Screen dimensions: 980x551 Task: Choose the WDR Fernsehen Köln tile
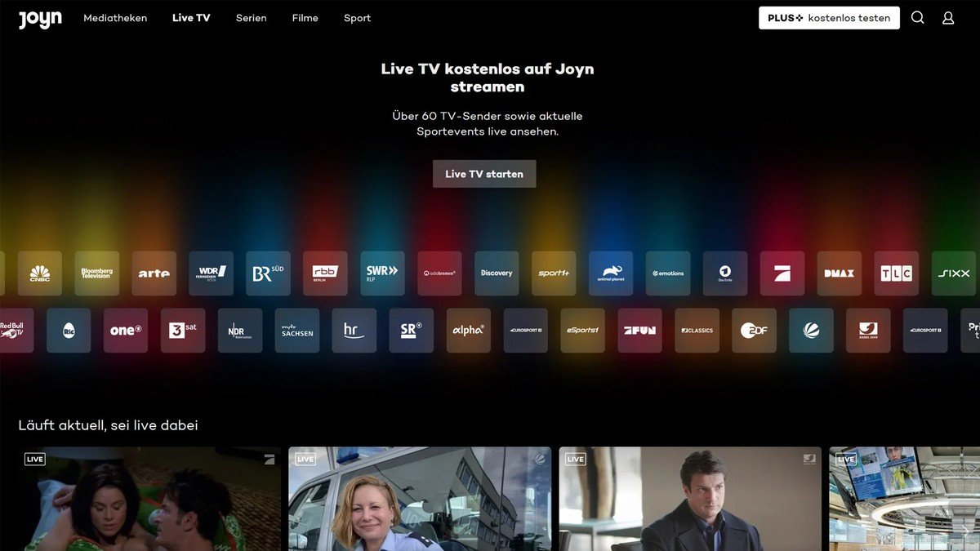point(211,273)
